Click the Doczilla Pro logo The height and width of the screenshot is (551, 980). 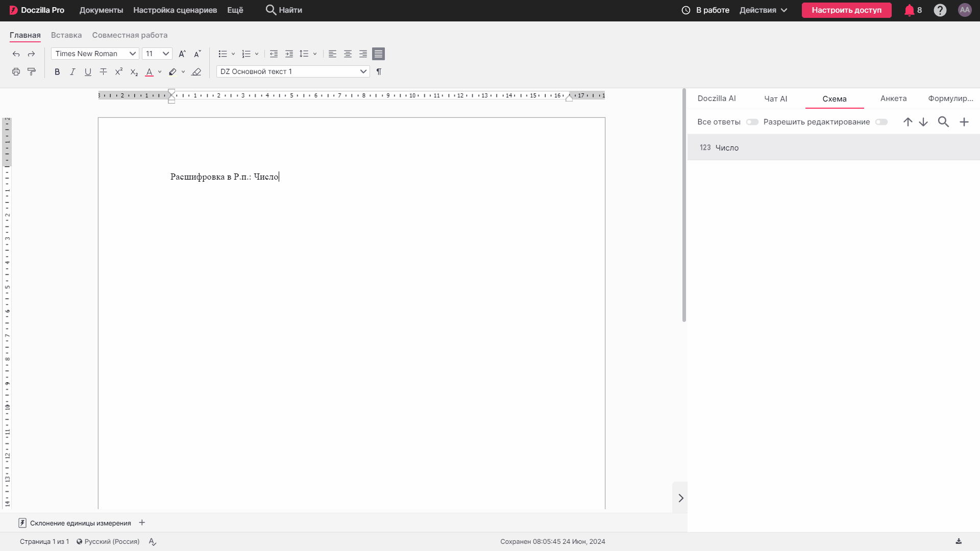(37, 10)
